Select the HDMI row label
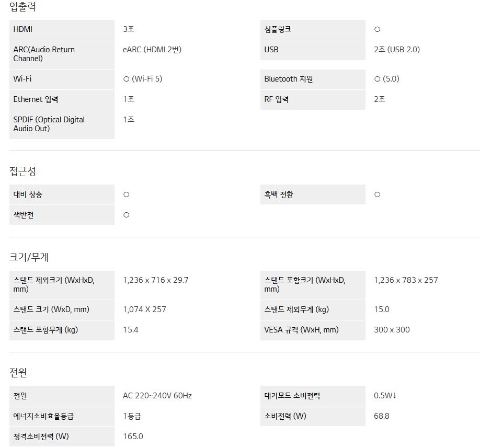Screen dimensions: 480x448 (x=23, y=29)
